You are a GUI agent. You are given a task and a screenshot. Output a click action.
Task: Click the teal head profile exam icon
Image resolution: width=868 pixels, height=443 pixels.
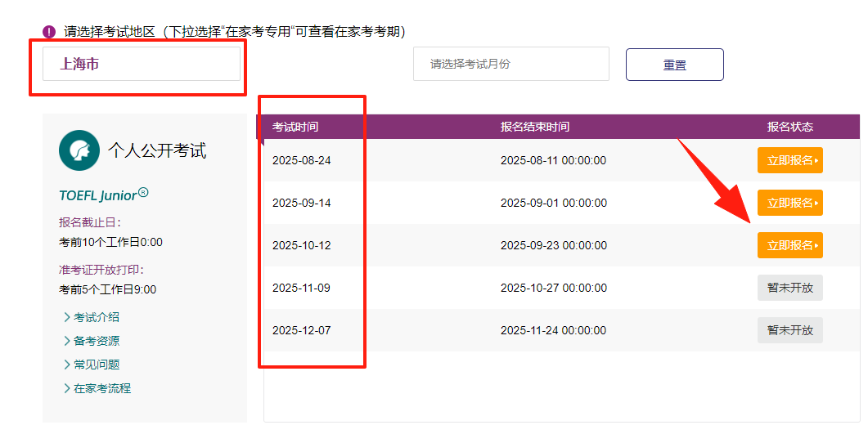tap(79, 150)
